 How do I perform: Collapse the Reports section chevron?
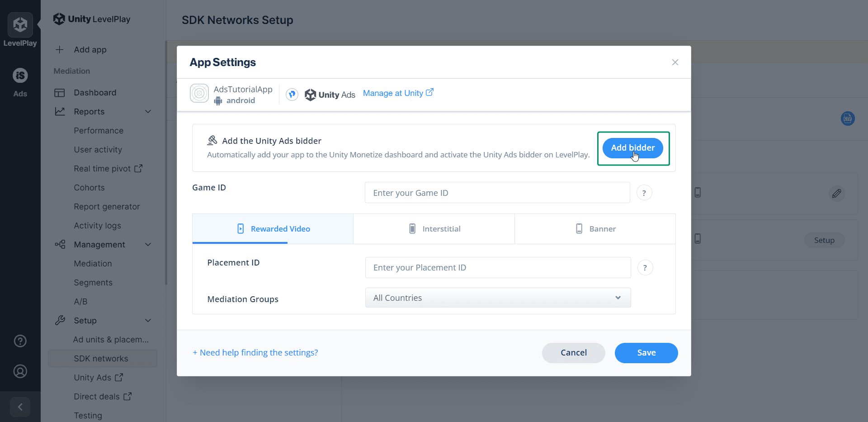(148, 112)
